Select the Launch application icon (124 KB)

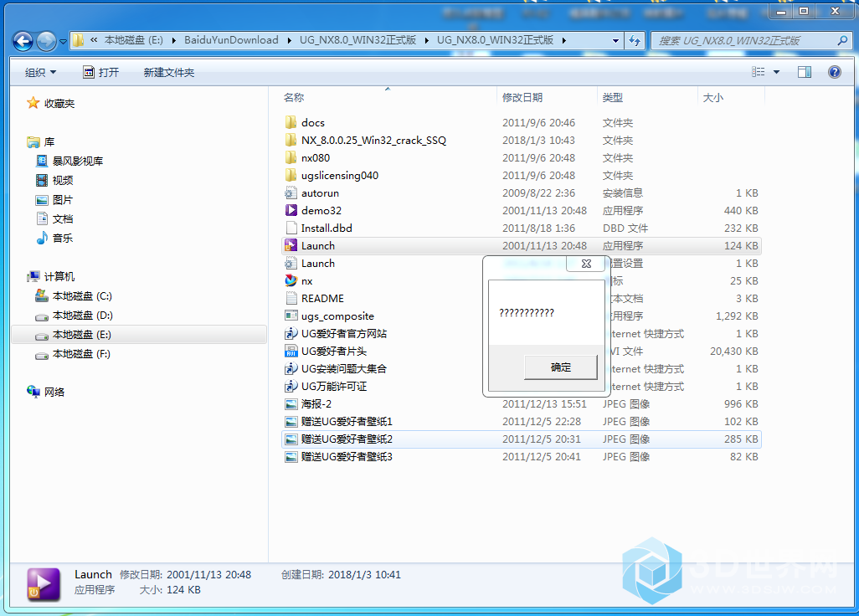[291, 245]
